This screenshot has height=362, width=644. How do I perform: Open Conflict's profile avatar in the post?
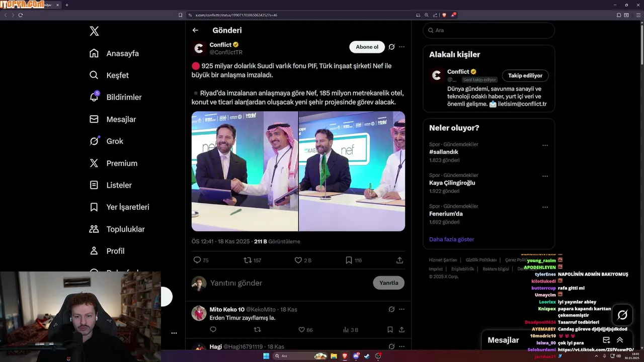[199, 48]
